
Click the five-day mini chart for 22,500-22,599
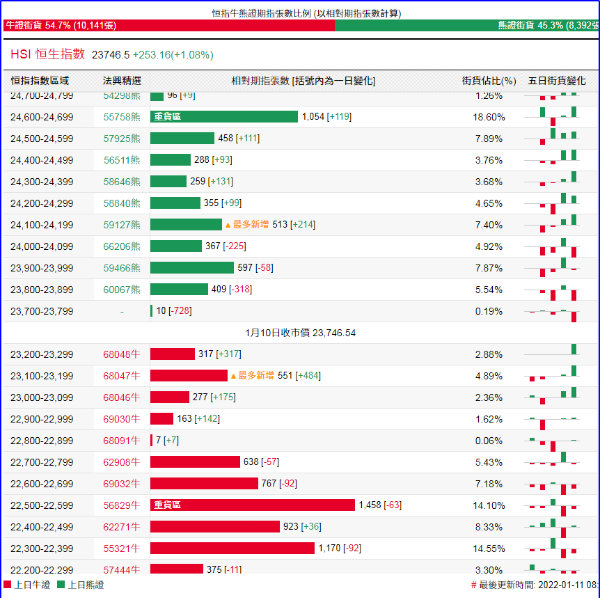click(x=551, y=507)
